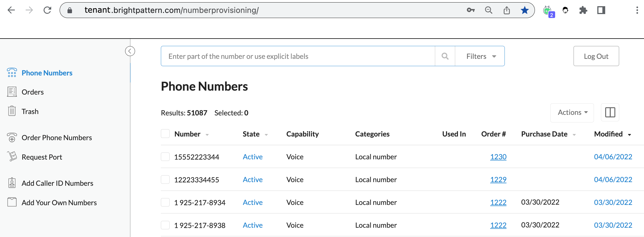Image resolution: width=644 pixels, height=237 pixels.
Task: Open the Actions dropdown
Action: coord(572,113)
